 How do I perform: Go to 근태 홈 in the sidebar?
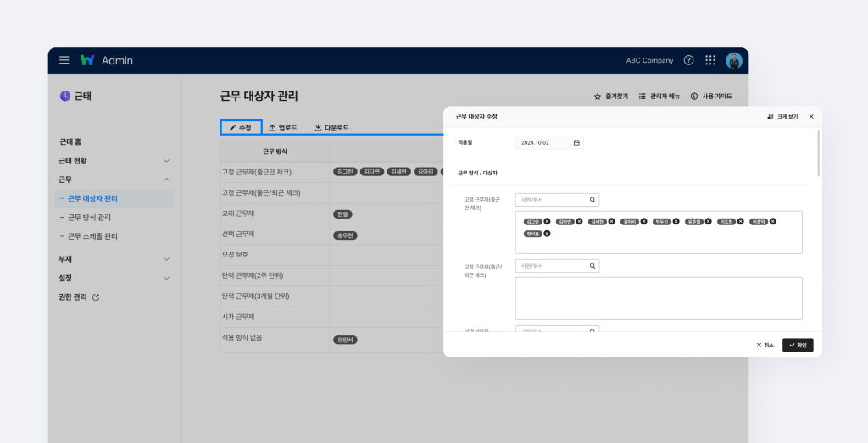coord(70,141)
